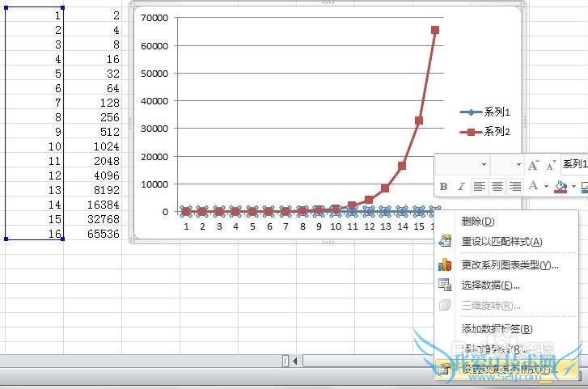Viewport: 588px width, 389px height.
Task: Align text left in mini toolbar
Action: point(479,187)
